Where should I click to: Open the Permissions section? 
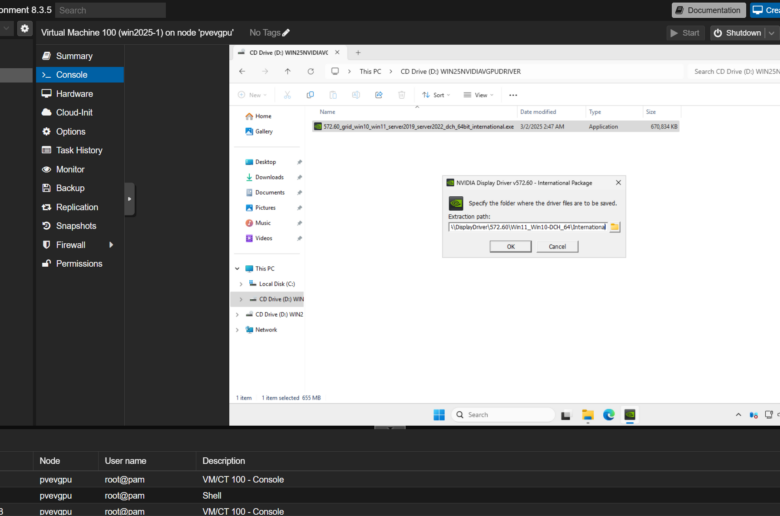point(80,264)
